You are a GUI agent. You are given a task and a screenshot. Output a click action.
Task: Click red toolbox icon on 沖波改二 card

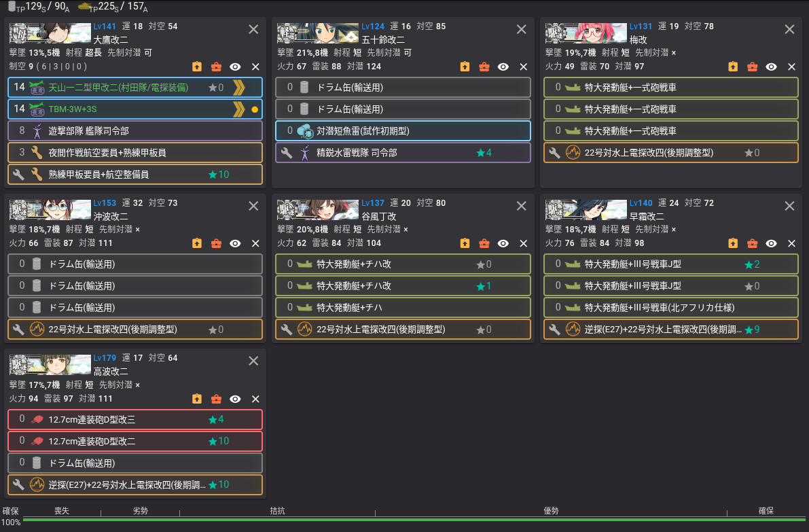216,243
